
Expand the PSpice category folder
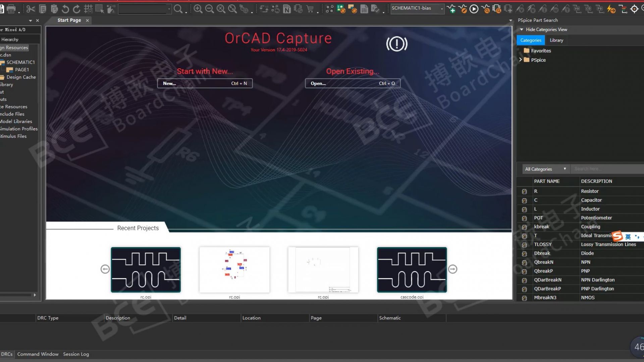click(x=521, y=60)
